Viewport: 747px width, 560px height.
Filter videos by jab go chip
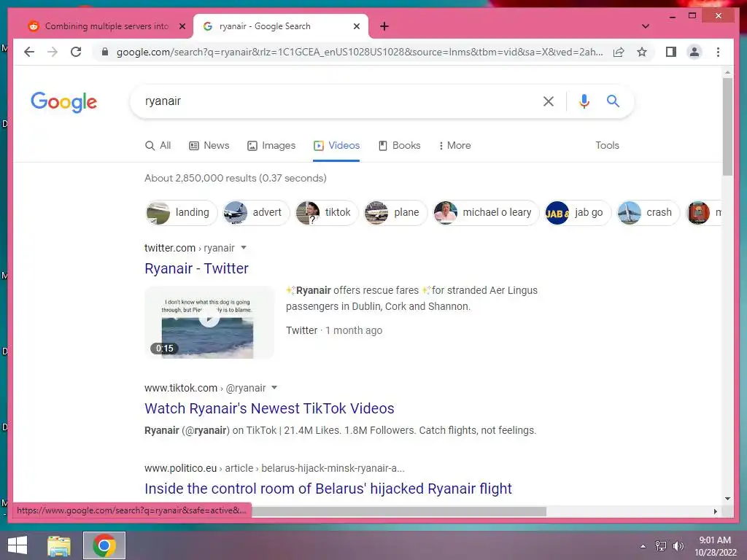(577, 212)
